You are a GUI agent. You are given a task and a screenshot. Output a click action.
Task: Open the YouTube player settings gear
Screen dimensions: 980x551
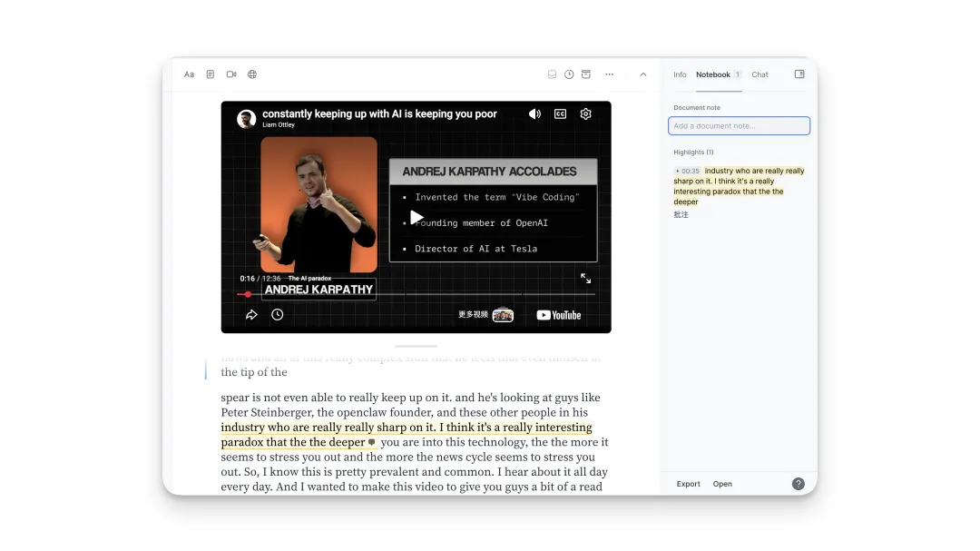(586, 114)
